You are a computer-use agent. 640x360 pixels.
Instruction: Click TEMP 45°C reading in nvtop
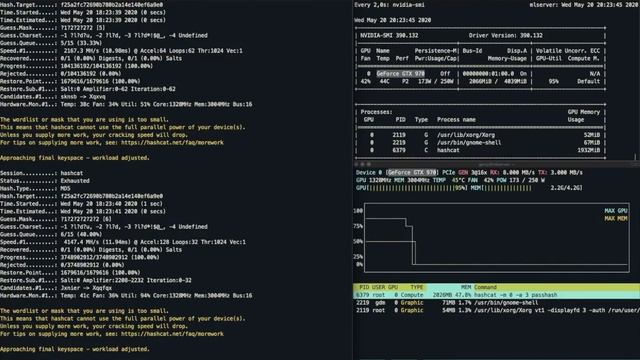click(448, 180)
